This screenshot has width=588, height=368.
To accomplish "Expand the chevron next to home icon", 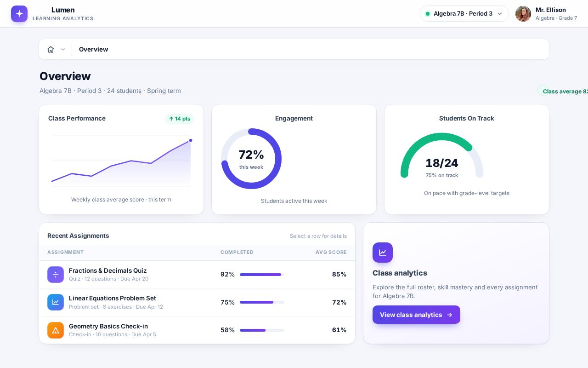I will [x=63, y=50].
